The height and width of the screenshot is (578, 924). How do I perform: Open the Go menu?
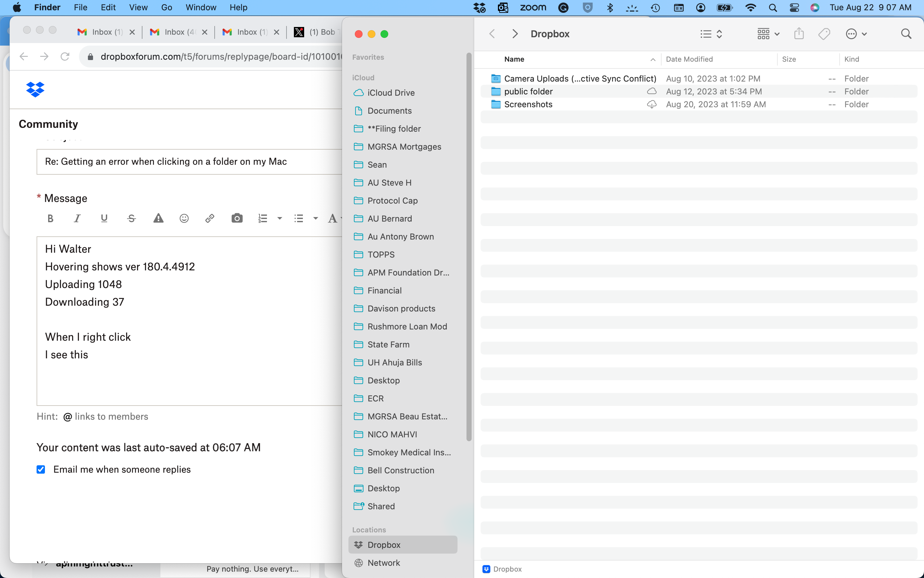click(x=167, y=7)
